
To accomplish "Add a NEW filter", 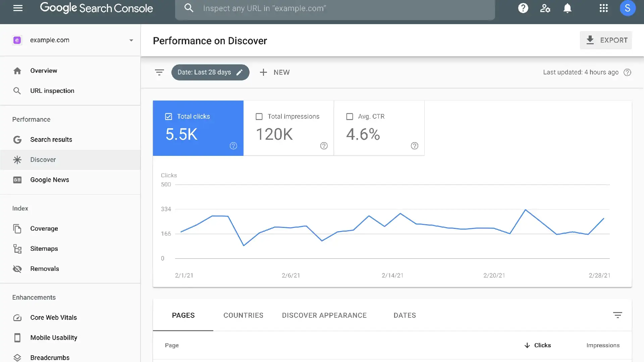I will (x=275, y=72).
